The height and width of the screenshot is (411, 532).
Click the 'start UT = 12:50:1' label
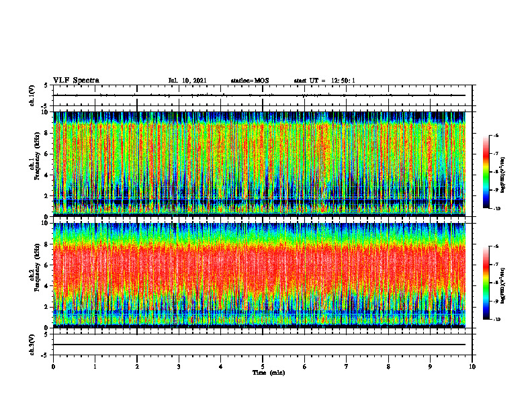pyautogui.click(x=324, y=81)
